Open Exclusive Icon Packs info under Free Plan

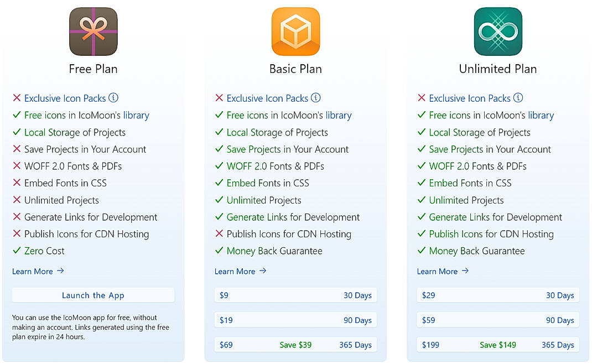(113, 97)
